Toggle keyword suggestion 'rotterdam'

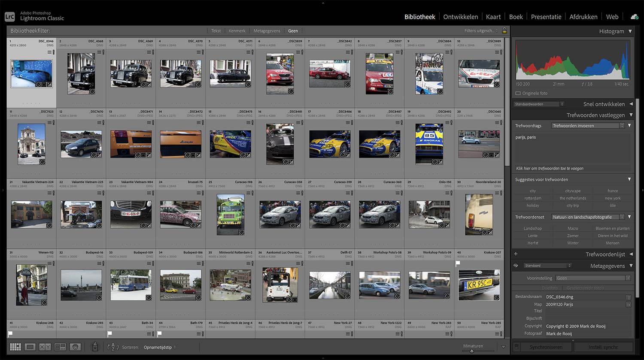point(533,198)
